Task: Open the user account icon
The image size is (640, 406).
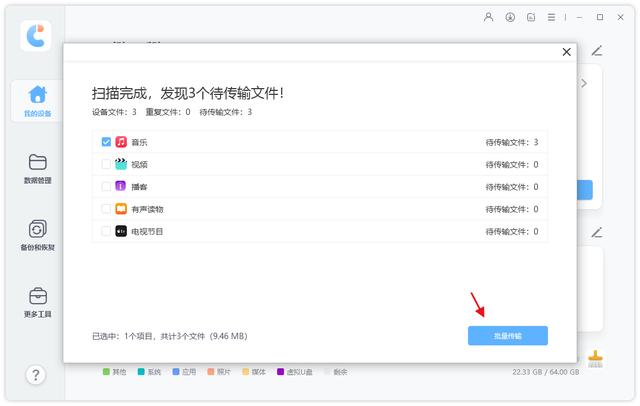Action: (488, 17)
